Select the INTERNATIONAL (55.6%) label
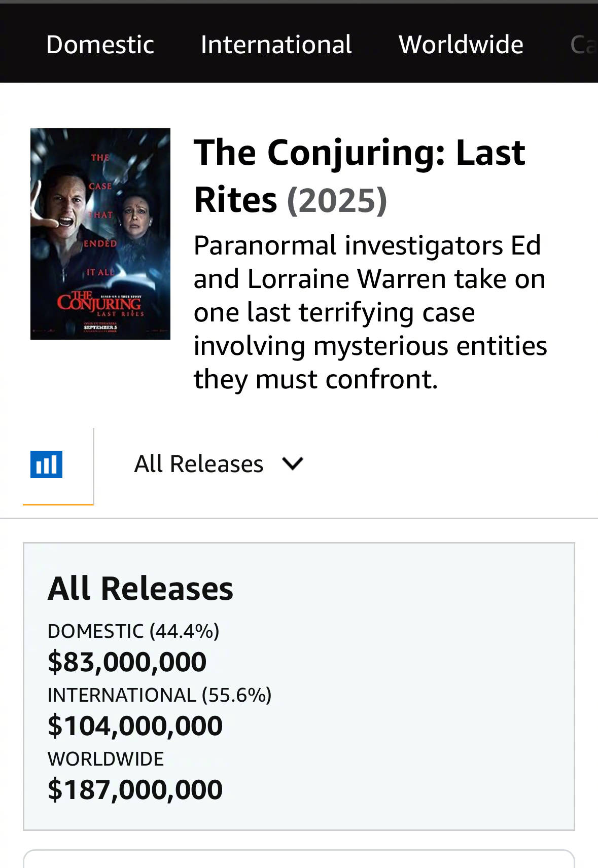This screenshot has width=598, height=868. tap(159, 695)
